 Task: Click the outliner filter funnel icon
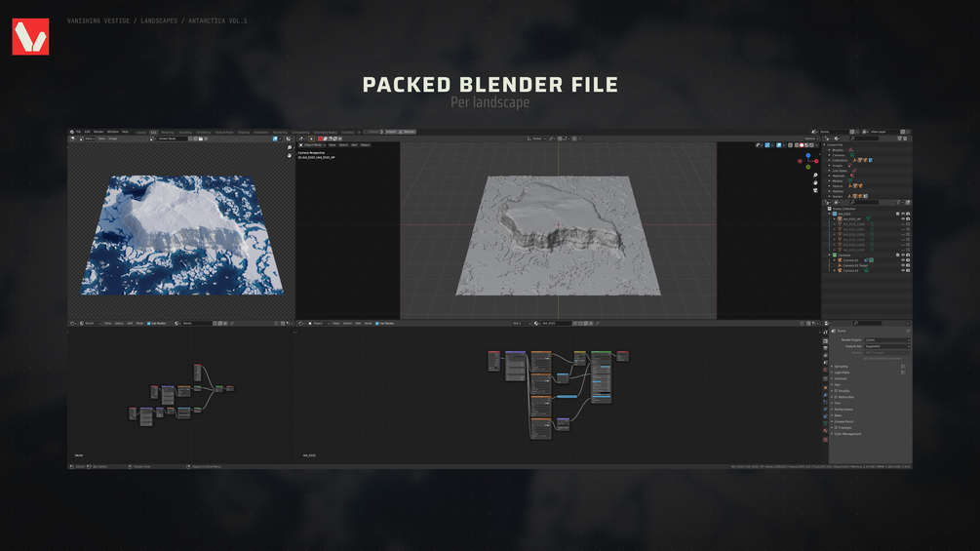click(899, 203)
